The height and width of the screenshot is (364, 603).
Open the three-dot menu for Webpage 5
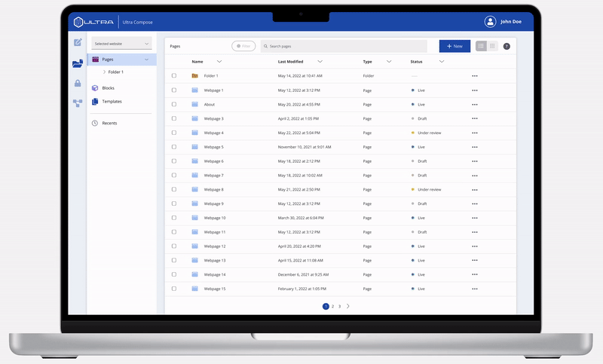tap(474, 147)
